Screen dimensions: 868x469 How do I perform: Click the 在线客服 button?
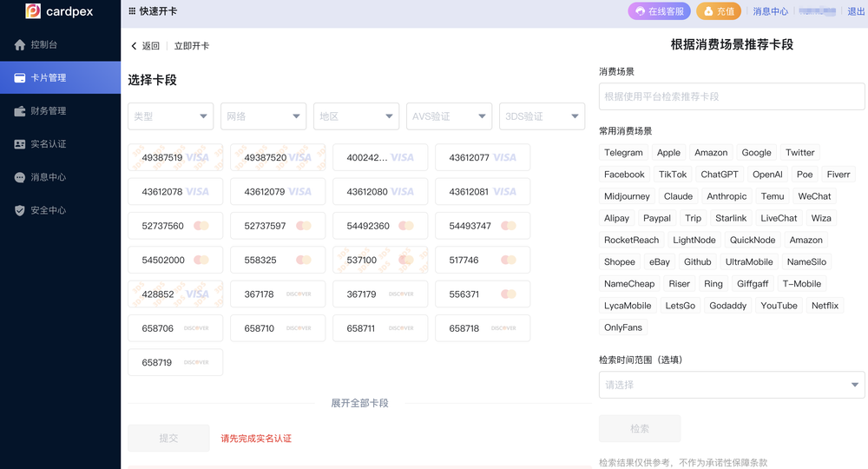point(659,11)
